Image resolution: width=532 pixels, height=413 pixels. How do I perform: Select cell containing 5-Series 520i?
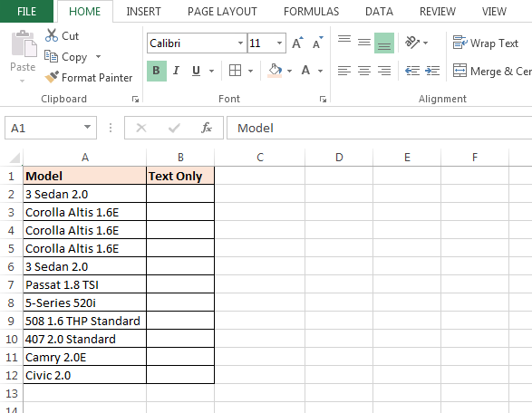point(85,303)
